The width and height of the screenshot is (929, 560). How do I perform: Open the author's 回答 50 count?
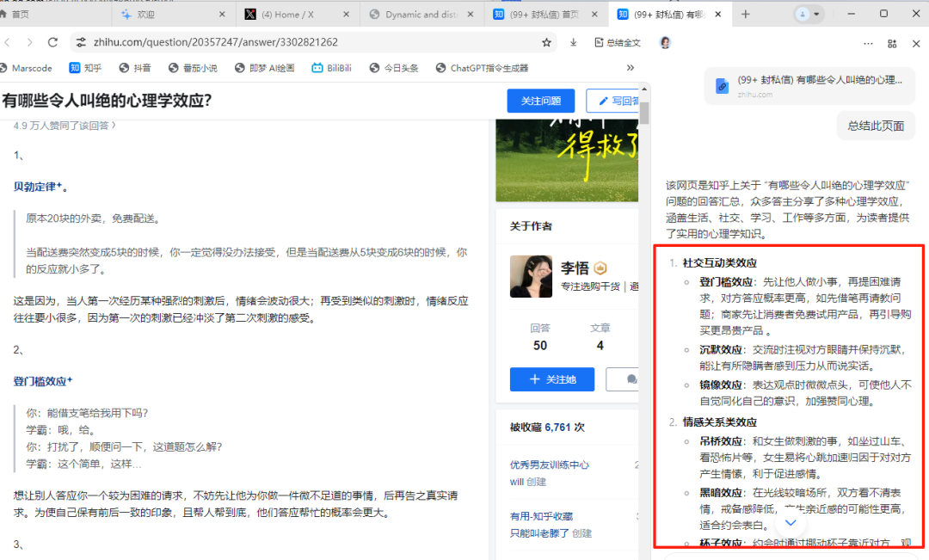(539, 337)
